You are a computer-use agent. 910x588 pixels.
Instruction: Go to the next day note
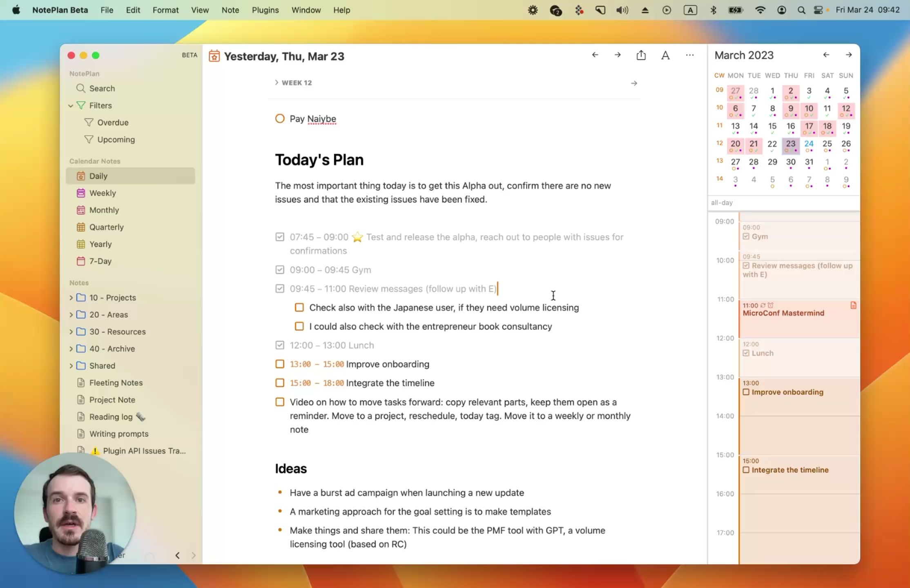(x=617, y=55)
